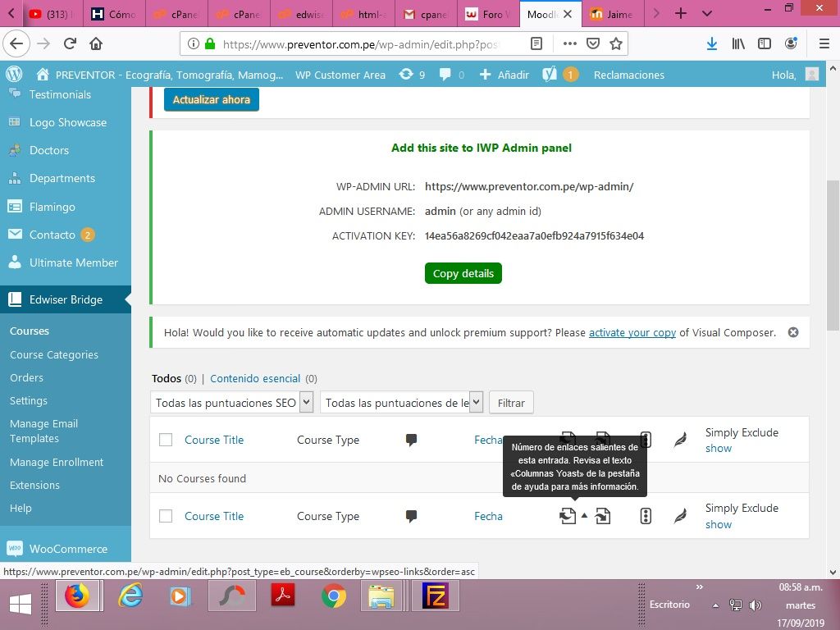Save page to Pocket icon
This screenshot has height=630, width=840.
pos(593,44)
